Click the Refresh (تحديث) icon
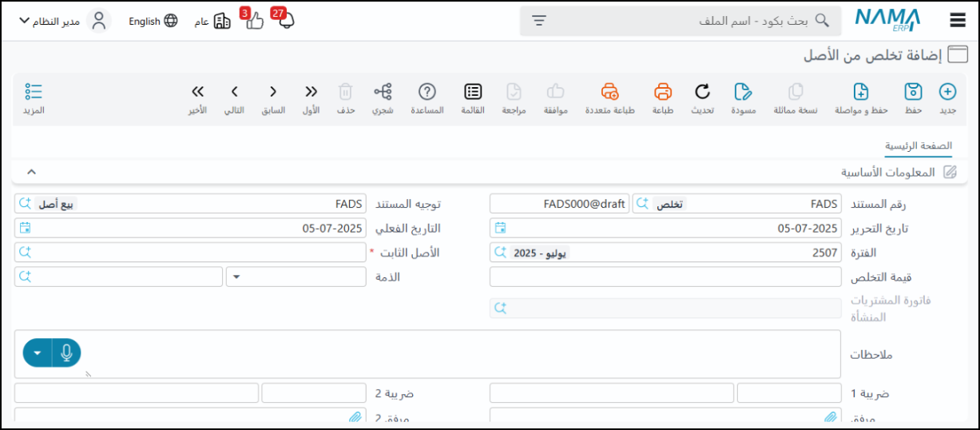This screenshot has height=430, width=980. [x=702, y=92]
